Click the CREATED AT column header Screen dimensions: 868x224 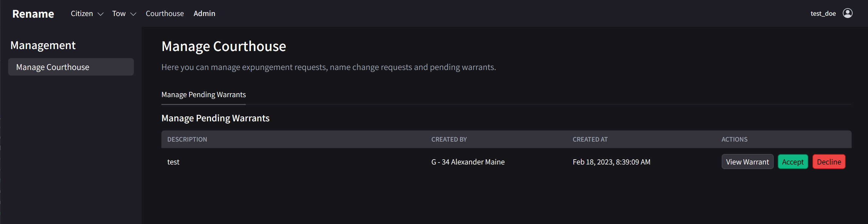tap(590, 139)
